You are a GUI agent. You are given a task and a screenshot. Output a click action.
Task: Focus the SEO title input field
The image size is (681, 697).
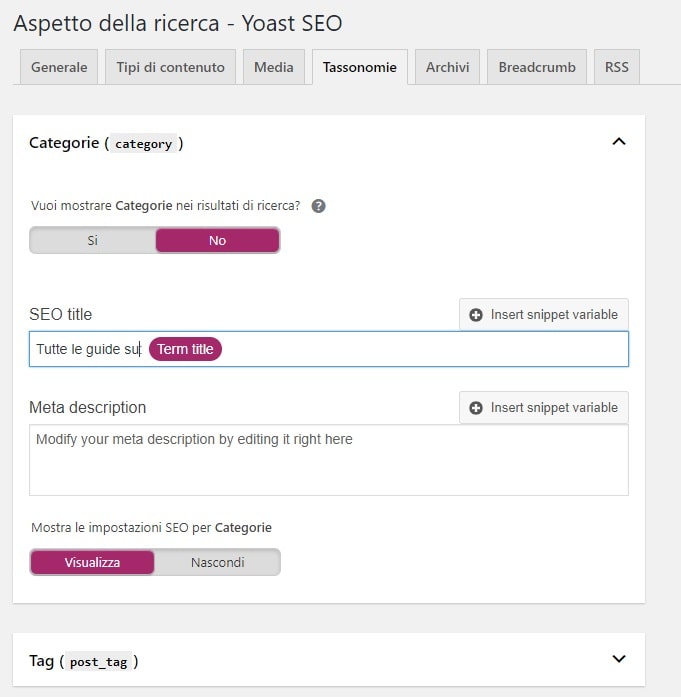[x=329, y=349]
